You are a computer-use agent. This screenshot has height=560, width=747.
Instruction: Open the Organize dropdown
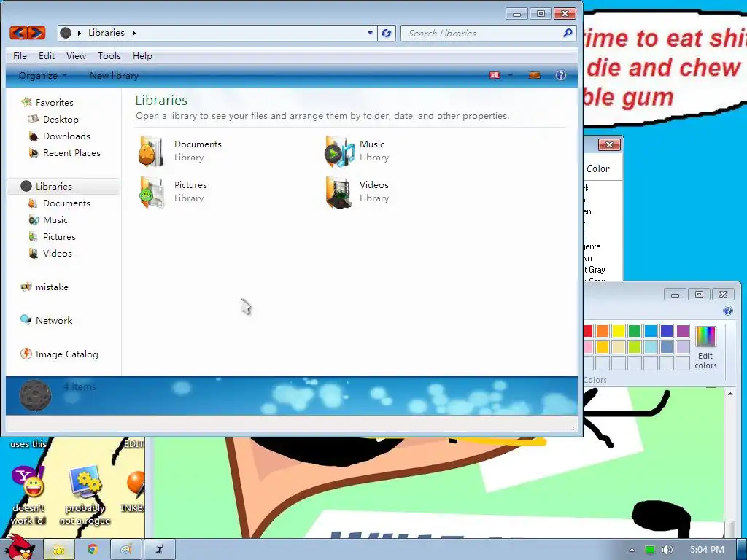[42, 75]
